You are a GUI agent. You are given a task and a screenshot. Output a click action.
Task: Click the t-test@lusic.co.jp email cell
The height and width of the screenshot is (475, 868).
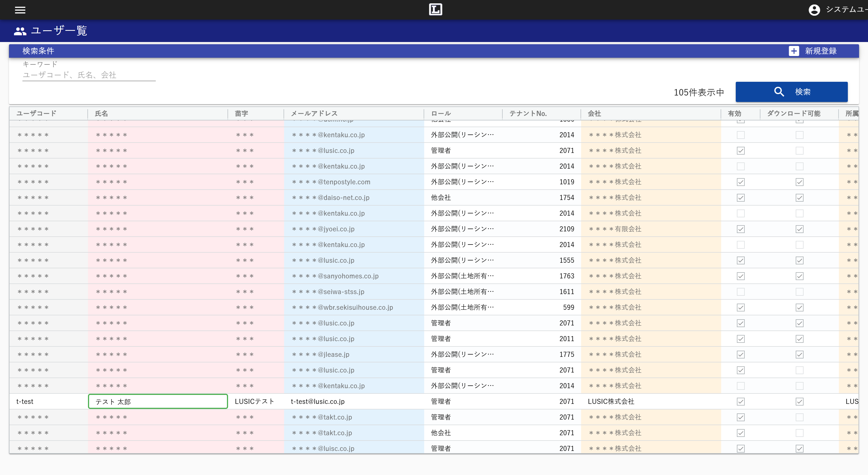coord(317,402)
